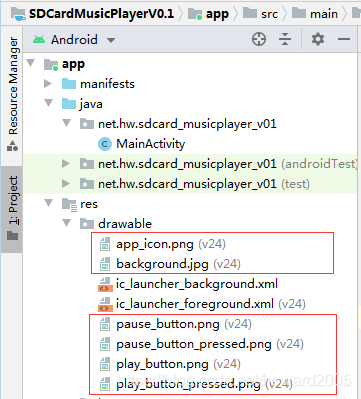Hide the project panel with the minus icon
The image size is (361, 399).
pos(344,39)
